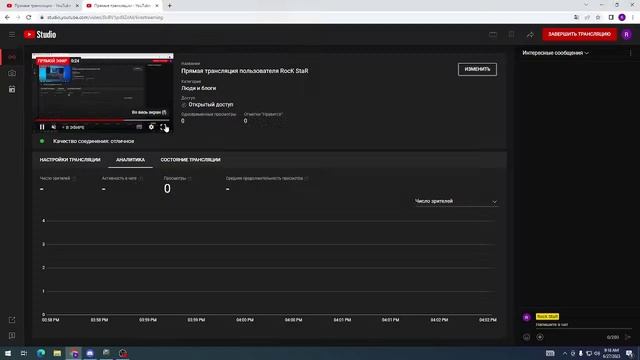Open Windows notification center
Image resolution: width=640 pixels, height=360 pixels.
click(629, 353)
